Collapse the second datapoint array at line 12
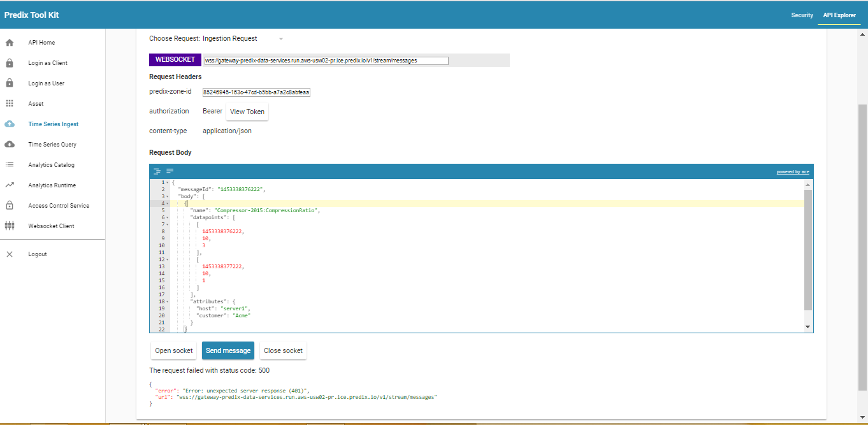Viewport: 868px width, 425px height. pos(167,260)
